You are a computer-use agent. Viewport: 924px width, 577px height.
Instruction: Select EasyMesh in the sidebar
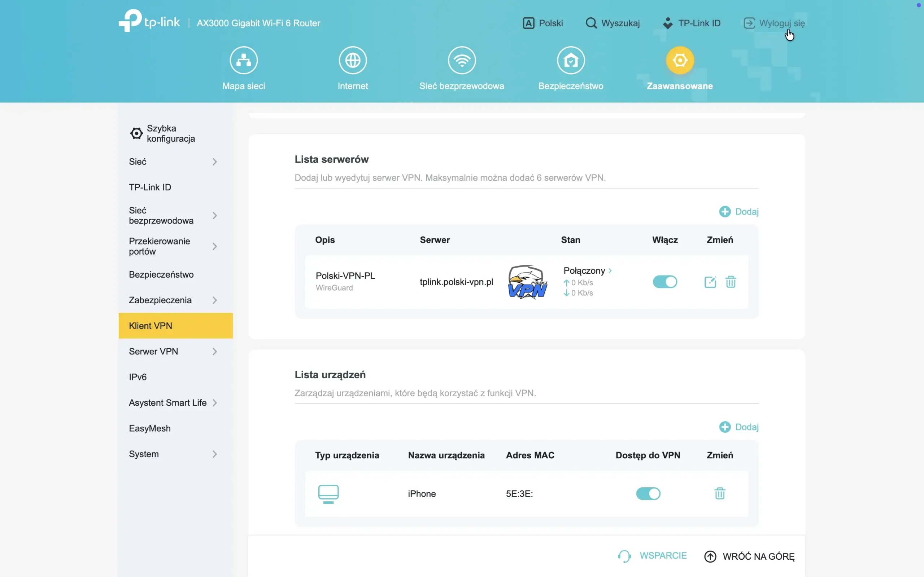(x=149, y=428)
